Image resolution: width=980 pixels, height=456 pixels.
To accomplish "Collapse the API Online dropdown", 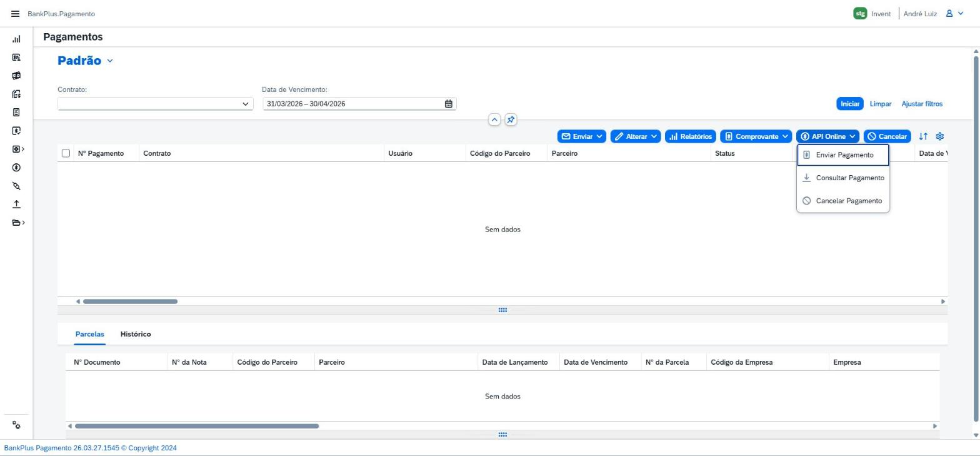I will tap(827, 136).
